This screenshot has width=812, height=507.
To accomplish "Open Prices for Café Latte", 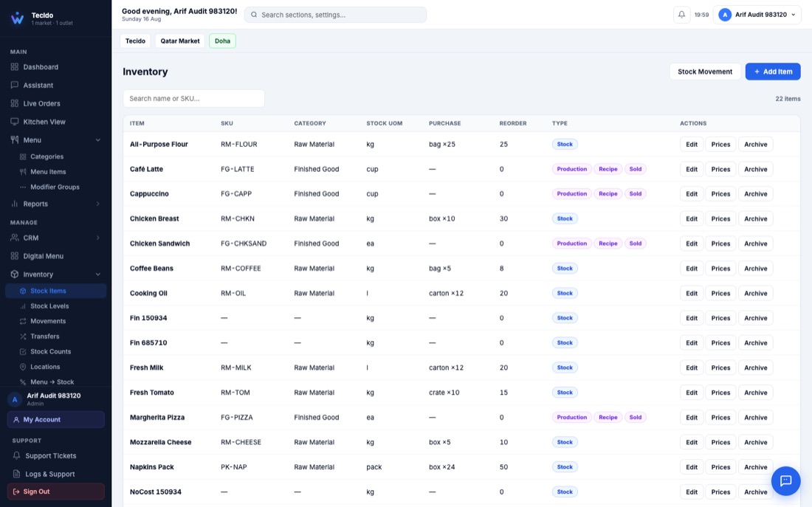I will pyautogui.click(x=720, y=169).
